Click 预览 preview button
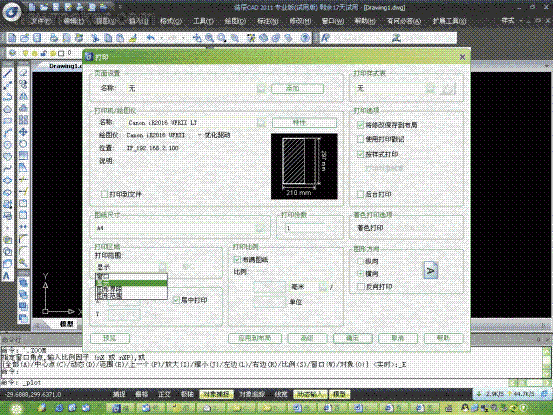This screenshot has height=415, width=553. pyautogui.click(x=110, y=338)
